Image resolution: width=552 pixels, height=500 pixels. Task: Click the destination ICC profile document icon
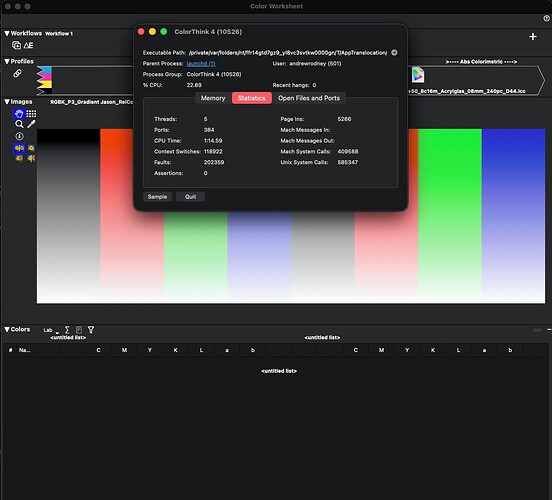click(x=418, y=75)
